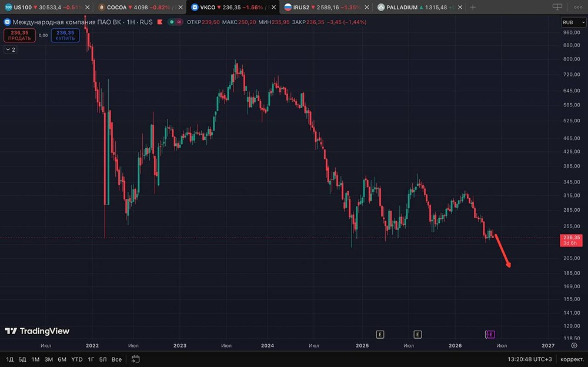588x367 pixels.
Task: Open the layout setup icon
Action: pyautogui.click(x=557, y=7)
